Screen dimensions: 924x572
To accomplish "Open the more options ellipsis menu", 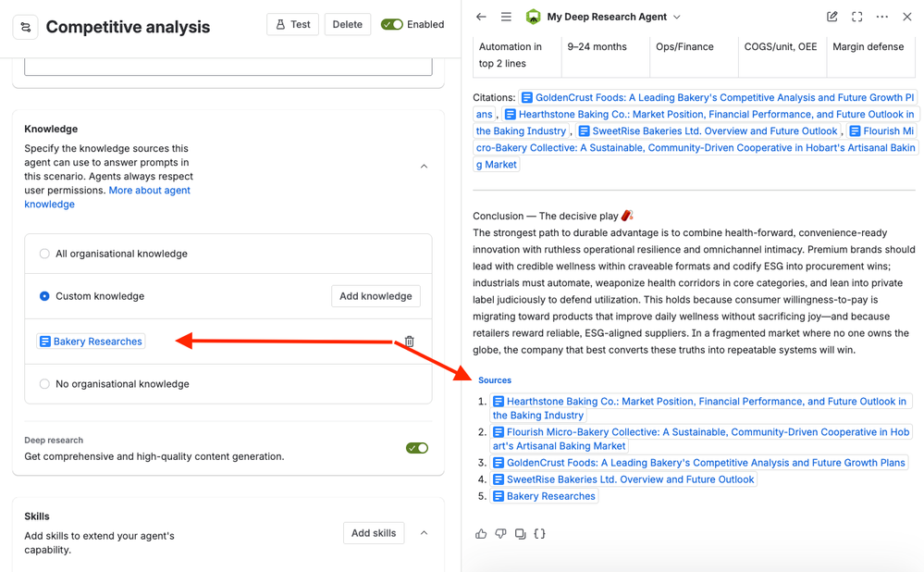I will click(881, 17).
